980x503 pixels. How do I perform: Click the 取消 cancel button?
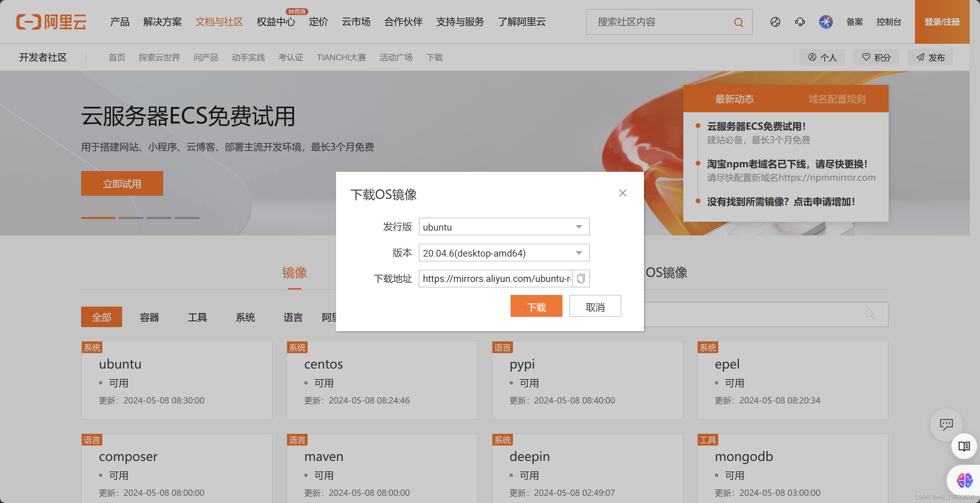coord(595,306)
